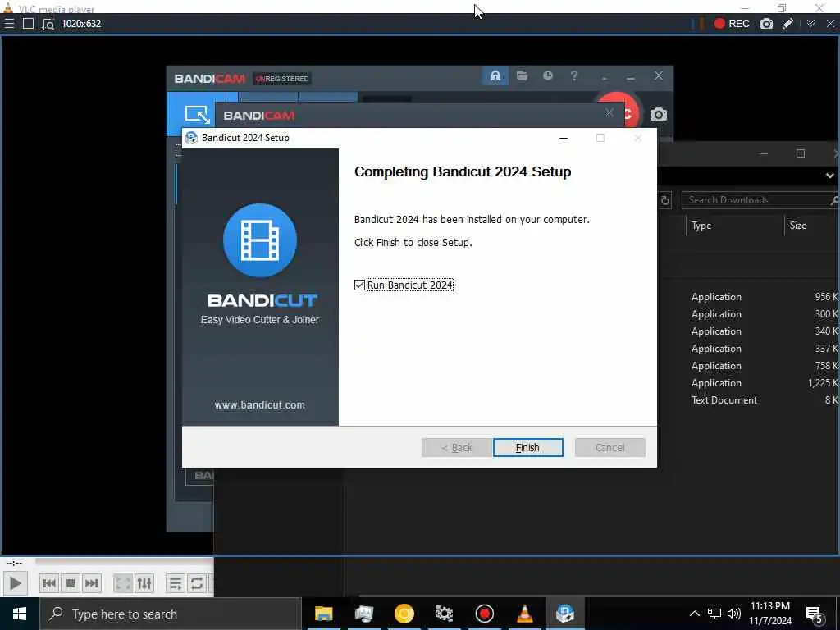Select Bandicam screen recording mode icon

click(197, 115)
